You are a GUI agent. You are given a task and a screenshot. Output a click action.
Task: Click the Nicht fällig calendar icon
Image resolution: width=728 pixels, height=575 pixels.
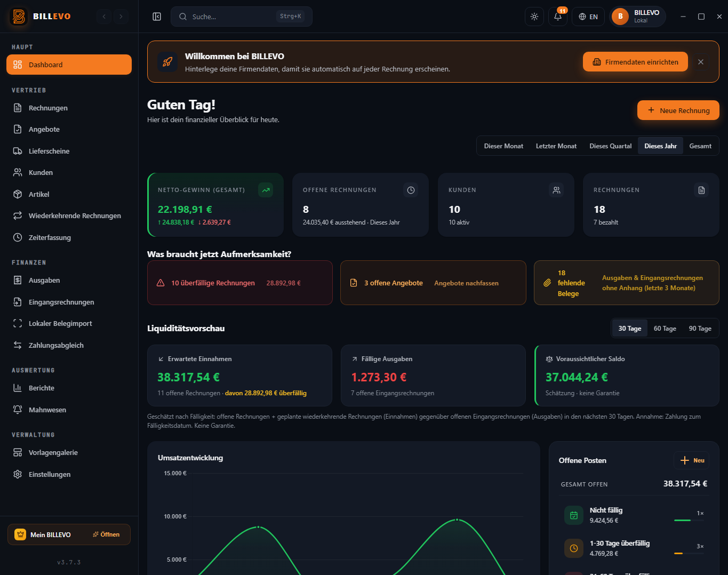[574, 515]
